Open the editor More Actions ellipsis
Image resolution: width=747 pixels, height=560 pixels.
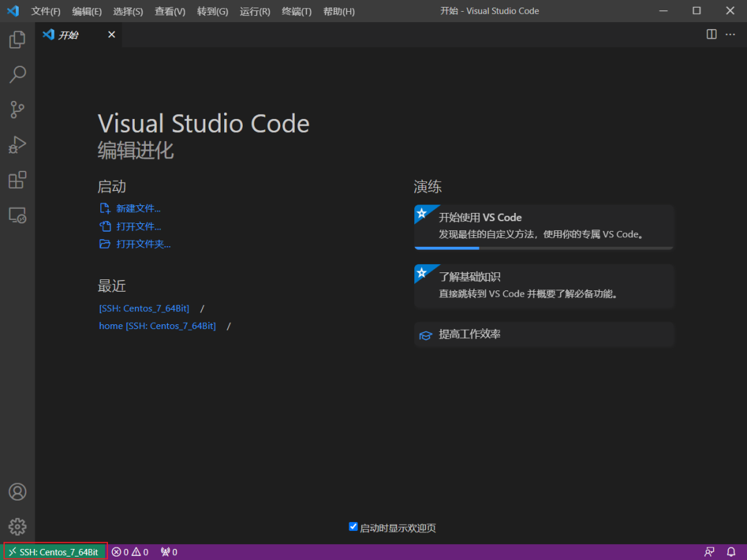click(x=730, y=35)
